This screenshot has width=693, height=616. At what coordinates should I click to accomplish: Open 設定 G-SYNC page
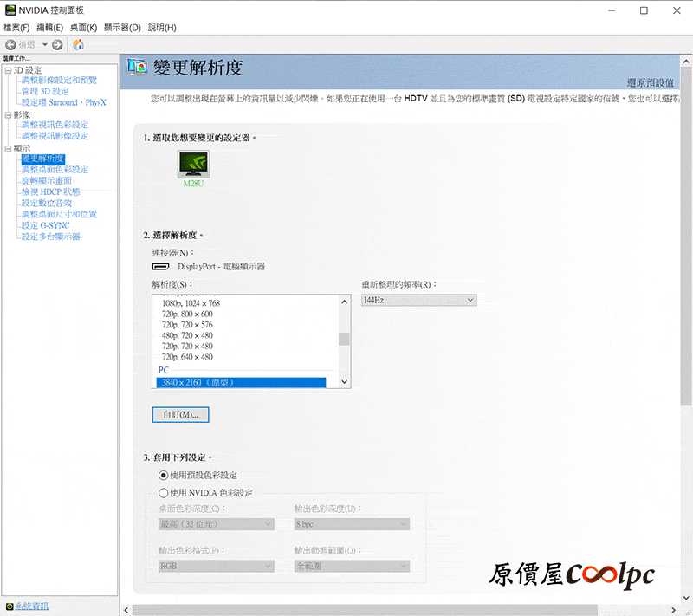[x=46, y=225]
